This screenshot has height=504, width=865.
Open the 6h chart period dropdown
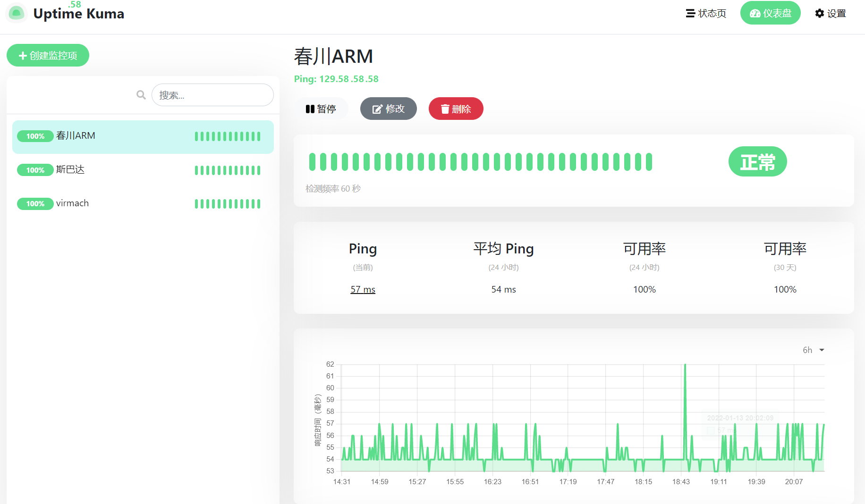click(813, 350)
